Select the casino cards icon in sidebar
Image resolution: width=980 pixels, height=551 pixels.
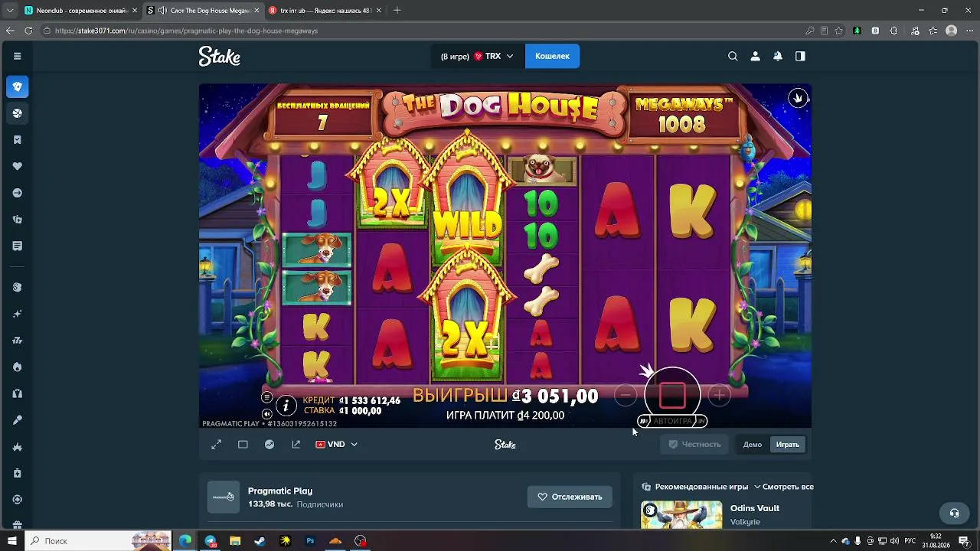[x=18, y=86]
